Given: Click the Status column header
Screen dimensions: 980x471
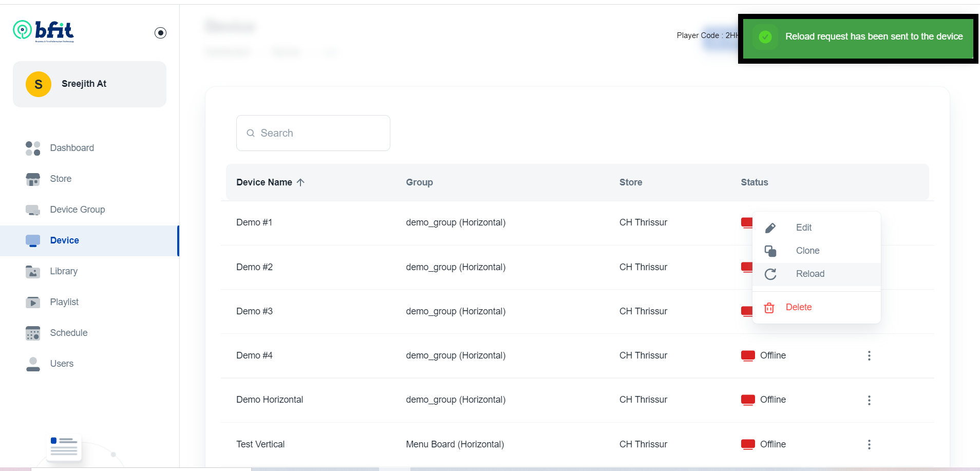Looking at the screenshot, I should (x=754, y=182).
